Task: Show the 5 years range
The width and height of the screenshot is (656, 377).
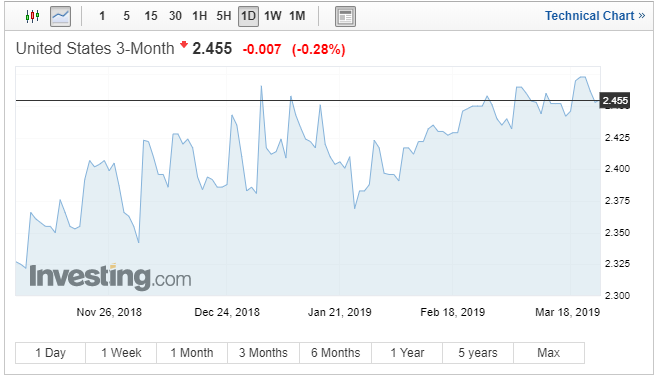Action: pos(478,353)
